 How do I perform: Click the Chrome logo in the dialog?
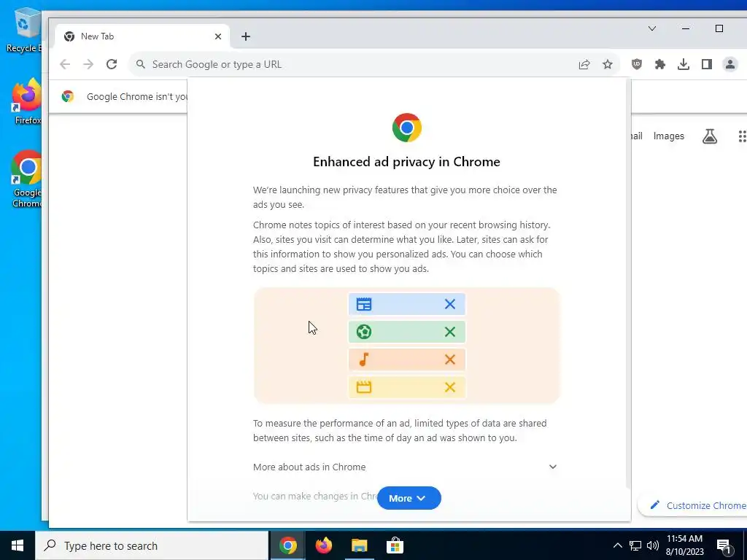pos(407,128)
